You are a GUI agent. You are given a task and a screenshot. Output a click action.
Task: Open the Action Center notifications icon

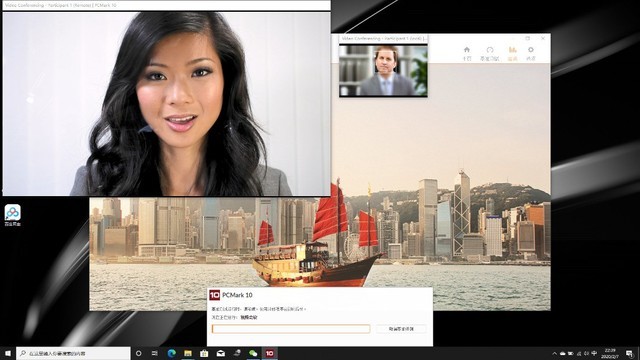pyautogui.click(x=630, y=353)
